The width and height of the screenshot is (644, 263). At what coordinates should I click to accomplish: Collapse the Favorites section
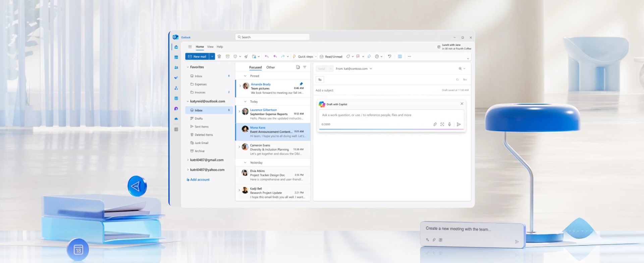[x=188, y=67]
